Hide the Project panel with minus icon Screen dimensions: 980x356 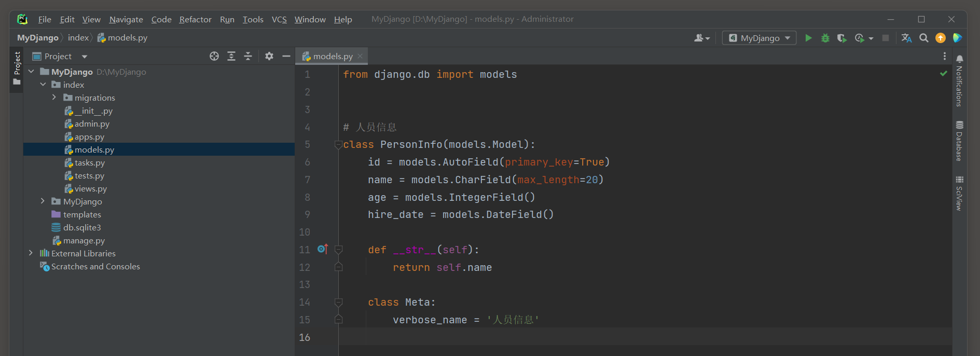(x=286, y=56)
